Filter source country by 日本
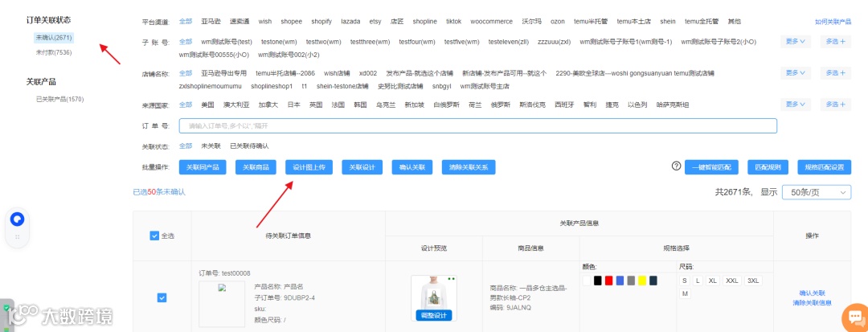868x332 pixels. point(294,105)
